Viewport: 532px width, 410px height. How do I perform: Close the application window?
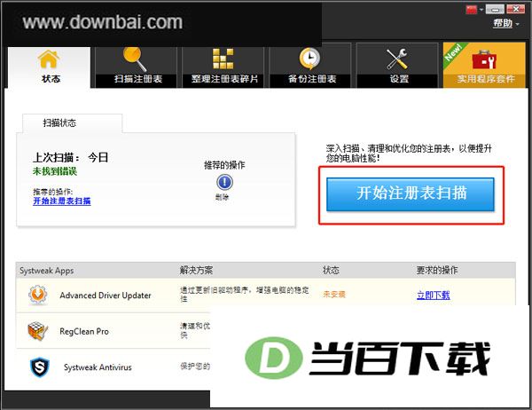pos(516,9)
